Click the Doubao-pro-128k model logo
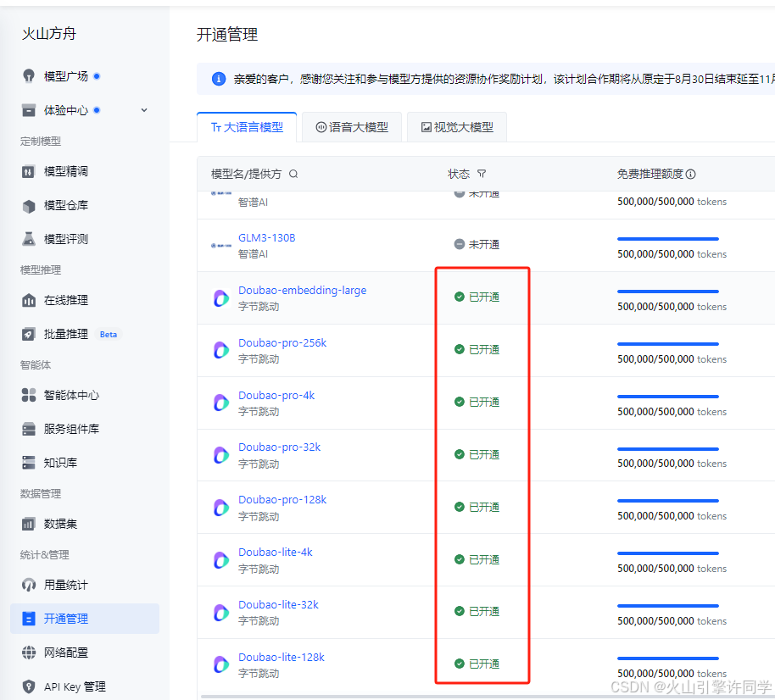Viewport: 775px width, 700px height. point(221,508)
